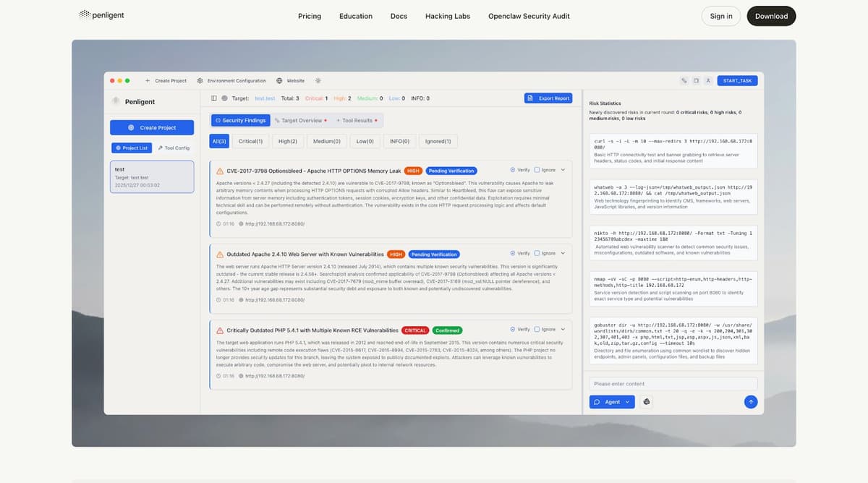Click warning icon of Outdated PHP 5.4.1 finding
The width and height of the screenshot is (868, 483).
pyautogui.click(x=220, y=330)
